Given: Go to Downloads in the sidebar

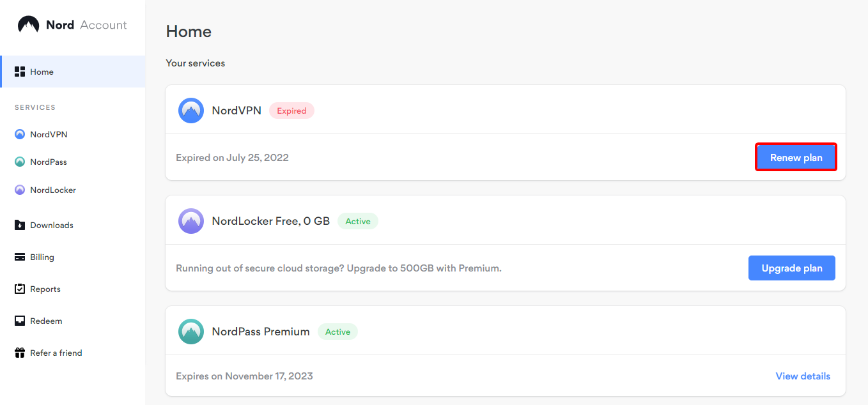Looking at the screenshot, I should [x=52, y=225].
